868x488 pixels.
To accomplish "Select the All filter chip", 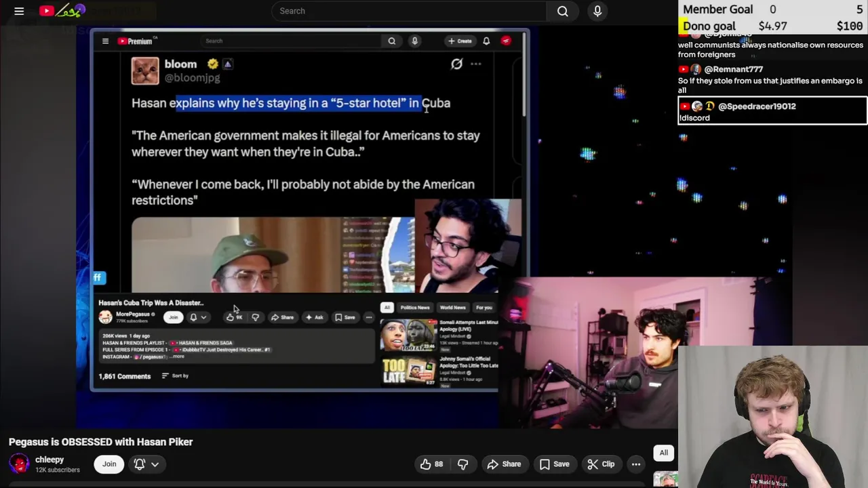I will pyautogui.click(x=664, y=453).
